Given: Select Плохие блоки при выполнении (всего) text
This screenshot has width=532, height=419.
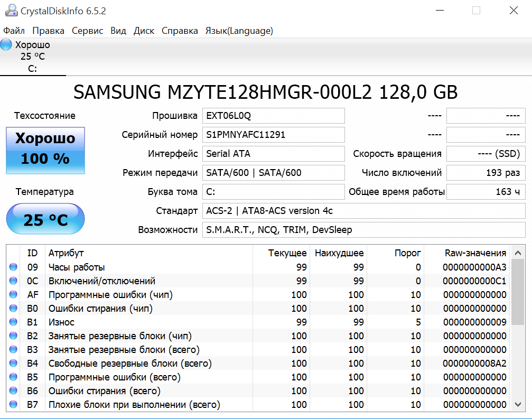Looking at the screenshot, I should click(134, 404).
